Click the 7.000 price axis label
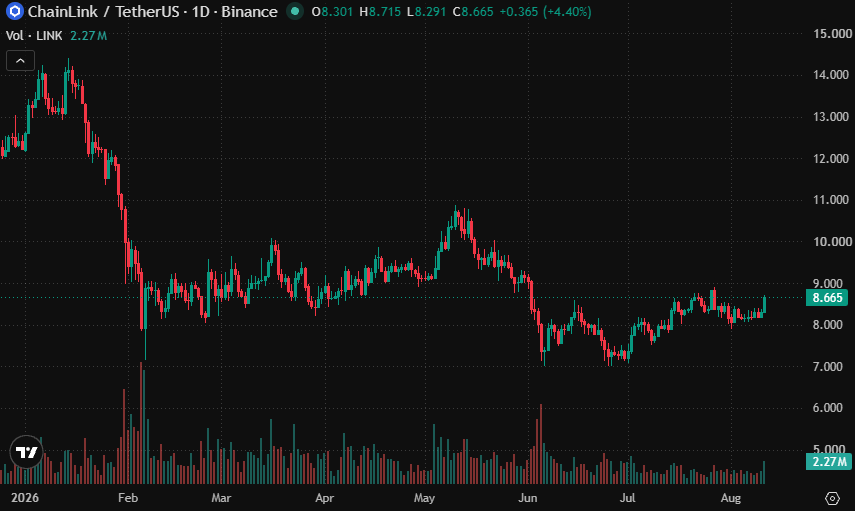The width and height of the screenshot is (855, 511). click(x=828, y=367)
